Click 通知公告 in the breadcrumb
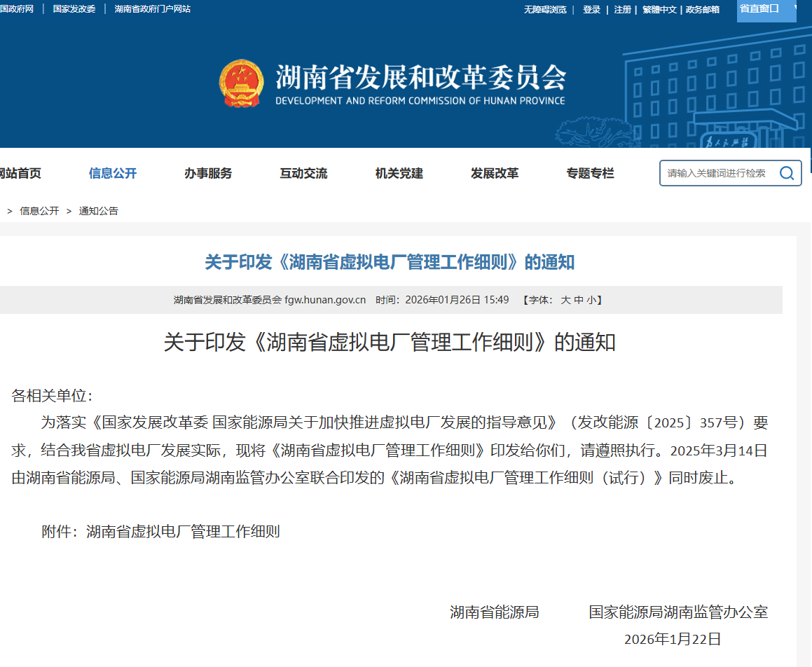This screenshot has width=812, height=667. pos(98,211)
